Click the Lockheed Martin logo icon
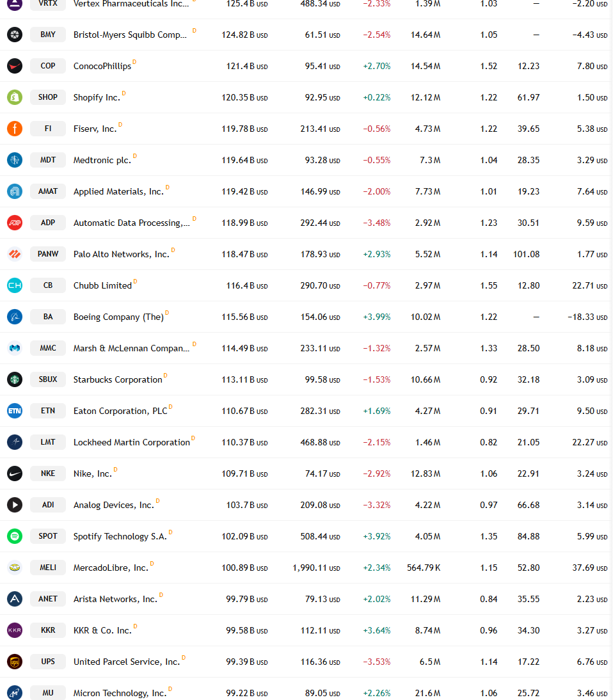 [x=15, y=442]
